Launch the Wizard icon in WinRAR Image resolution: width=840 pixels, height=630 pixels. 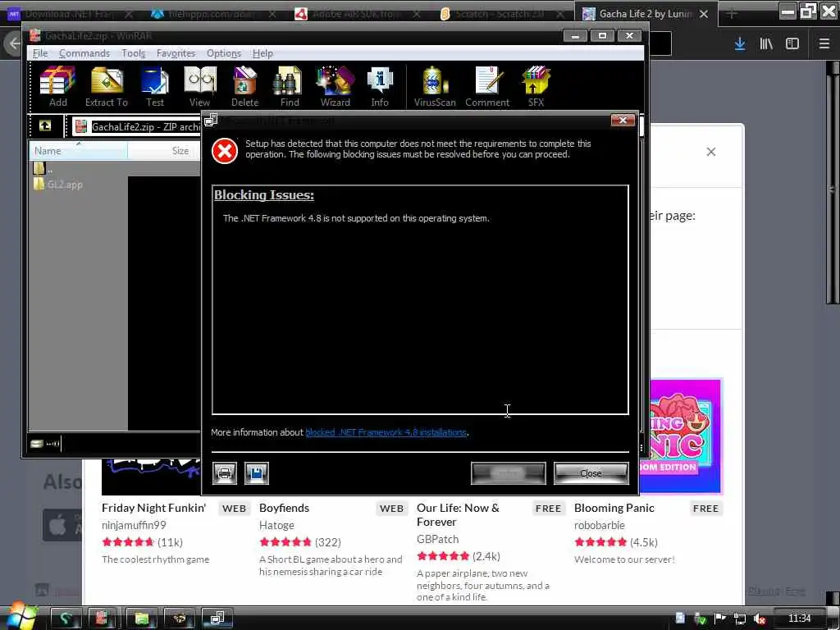(x=336, y=87)
